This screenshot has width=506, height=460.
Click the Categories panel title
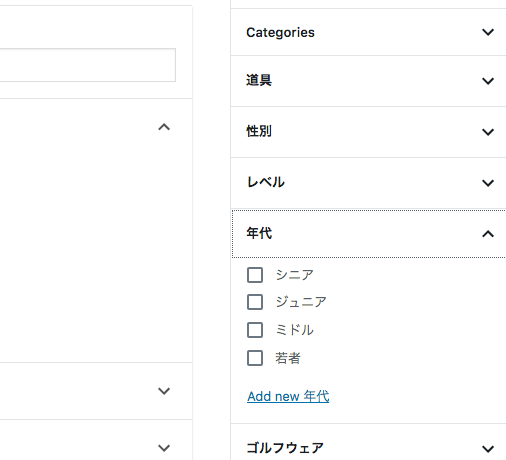click(x=280, y=33)
